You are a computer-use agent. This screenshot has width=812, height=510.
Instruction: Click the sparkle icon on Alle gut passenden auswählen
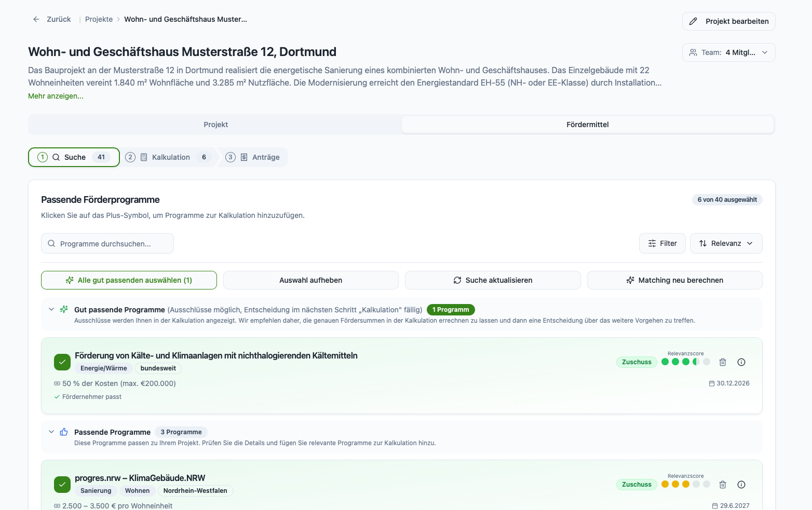pyautogui.click(x=70, y=280)
